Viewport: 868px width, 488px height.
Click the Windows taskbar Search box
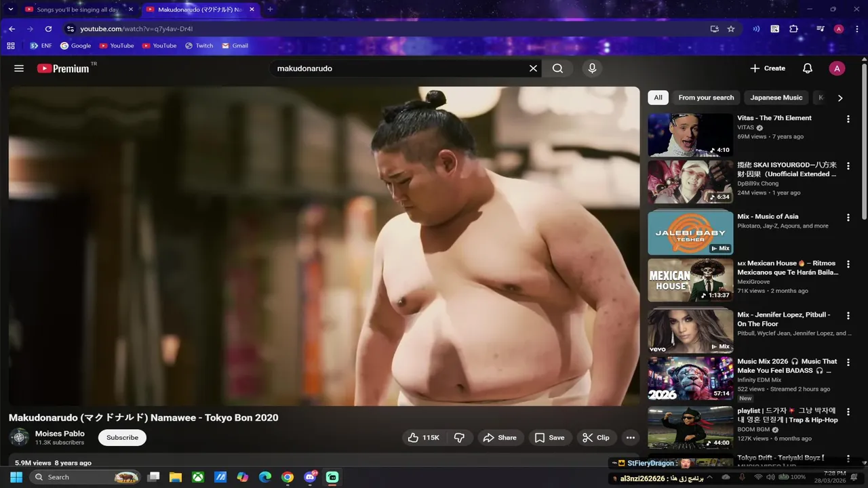[x=86, y=477]
